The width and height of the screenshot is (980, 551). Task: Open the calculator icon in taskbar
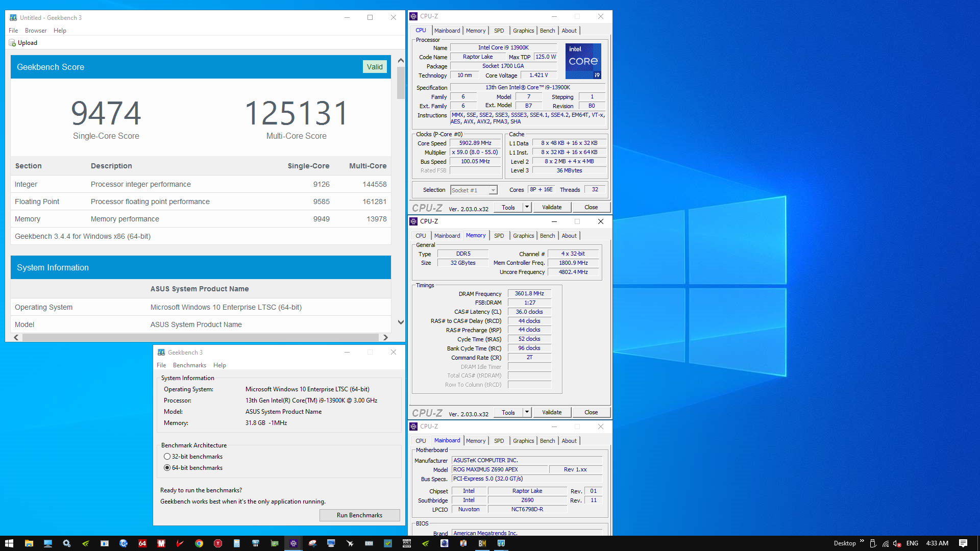click(x=237, y=543)
